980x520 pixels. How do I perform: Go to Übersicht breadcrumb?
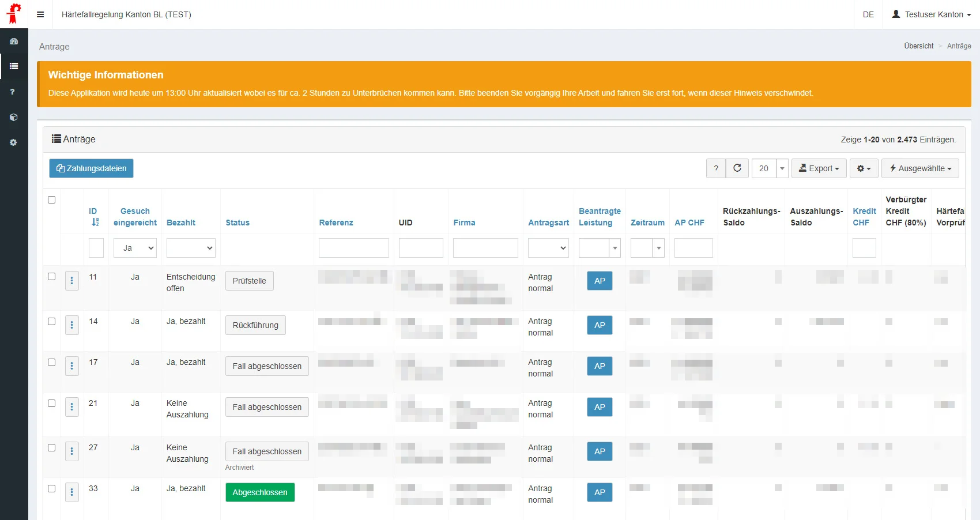click(x=919, y=46)
